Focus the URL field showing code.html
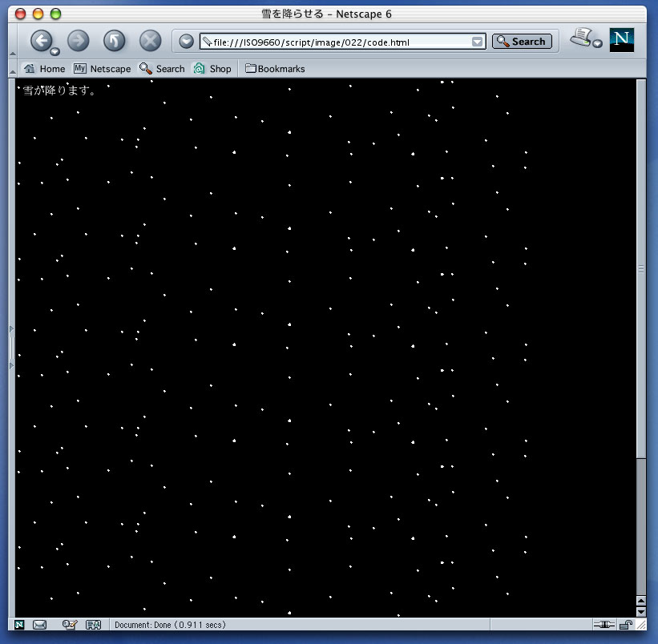This screenshot has width=658, height=644. point(341,42)
